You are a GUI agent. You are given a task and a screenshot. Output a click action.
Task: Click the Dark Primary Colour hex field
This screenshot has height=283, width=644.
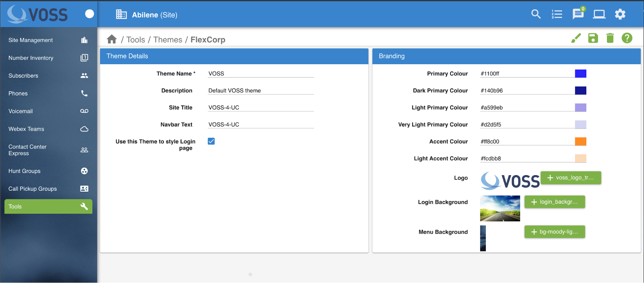[x=527, y=91]
